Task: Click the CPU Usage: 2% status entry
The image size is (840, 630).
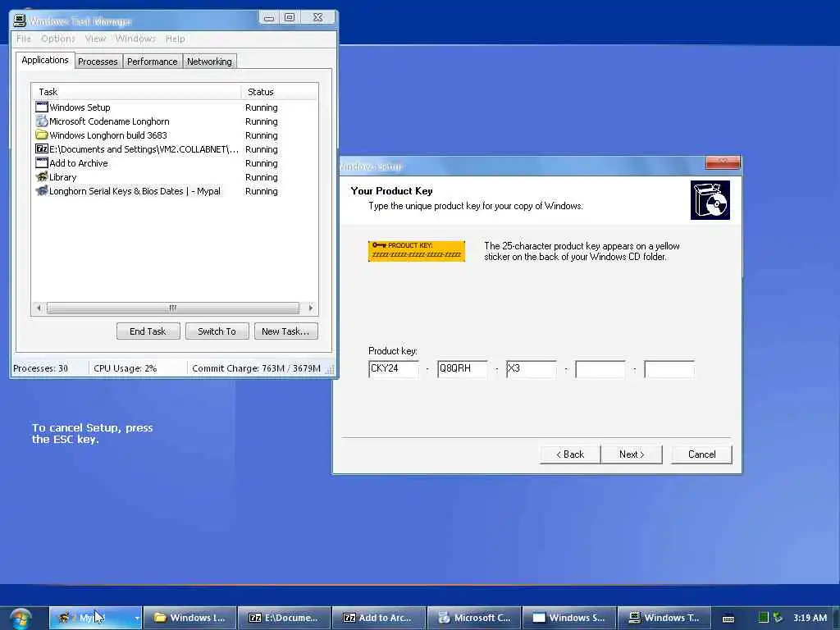Action: pos(126,368)
